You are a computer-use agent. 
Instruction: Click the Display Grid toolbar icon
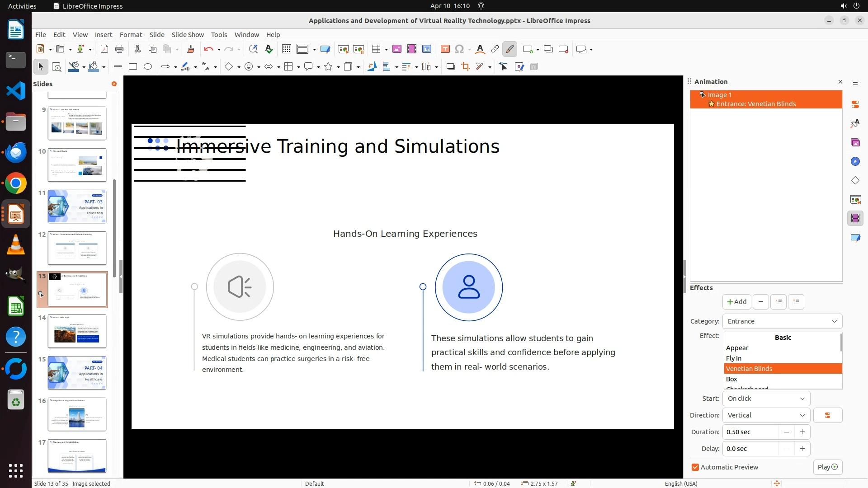click(286, 49)
